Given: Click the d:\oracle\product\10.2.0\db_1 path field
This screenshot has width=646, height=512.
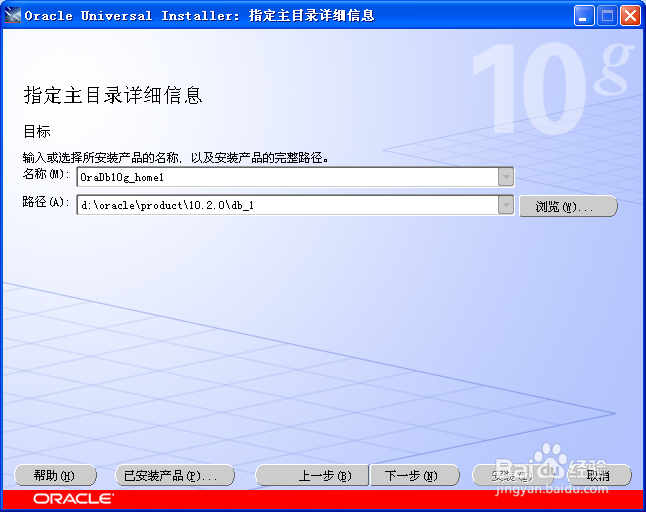Looking at the screenshot, I should click(288, 205).
